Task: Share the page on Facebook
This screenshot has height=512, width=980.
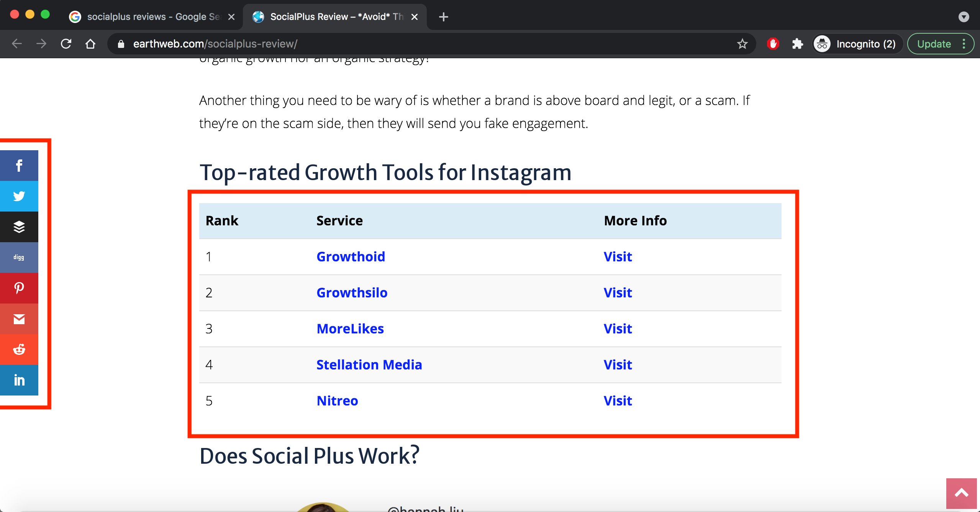Action: pyautogui.click(x=19, y=166)
